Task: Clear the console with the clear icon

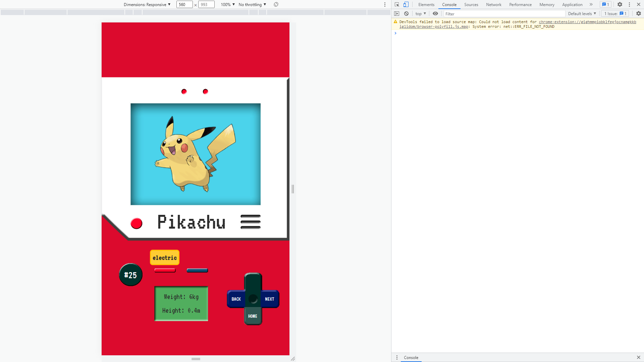Action: pyautogui.click(x=406, y=13)
